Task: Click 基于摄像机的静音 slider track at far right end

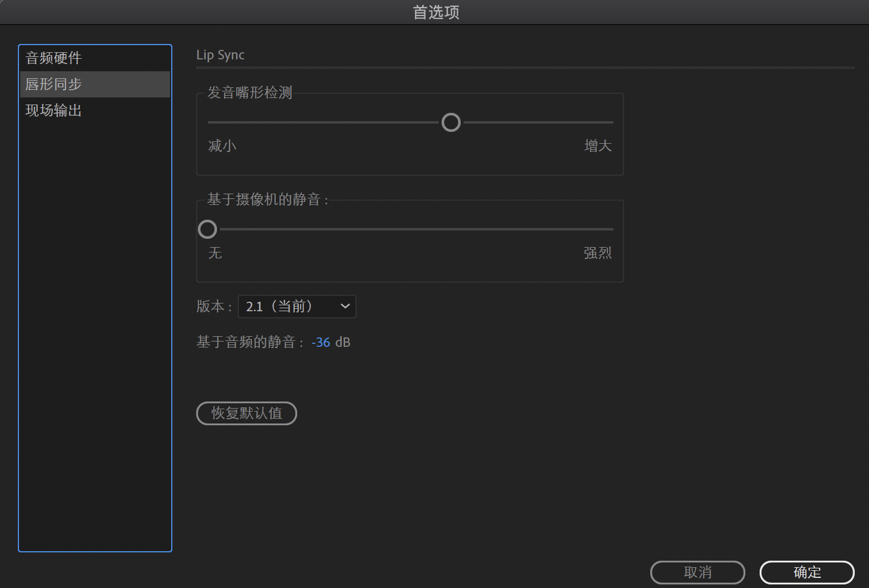Action: (x=611, y=229)
